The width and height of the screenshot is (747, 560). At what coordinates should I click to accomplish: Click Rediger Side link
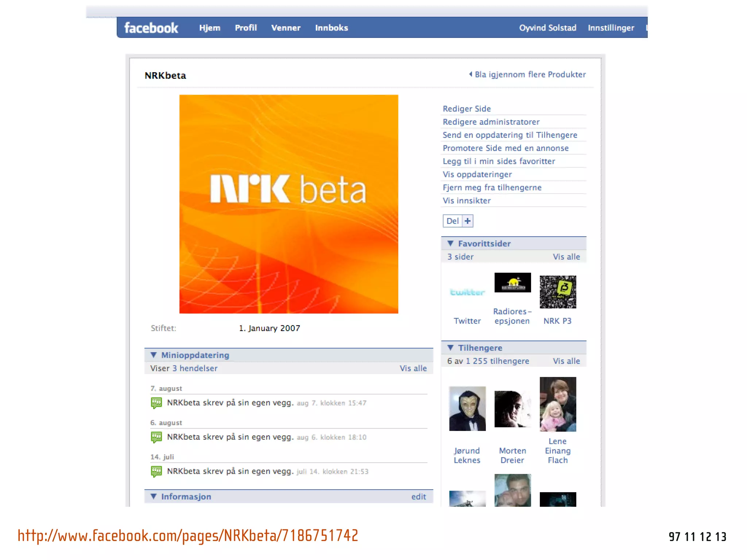(x=467, y=109)
